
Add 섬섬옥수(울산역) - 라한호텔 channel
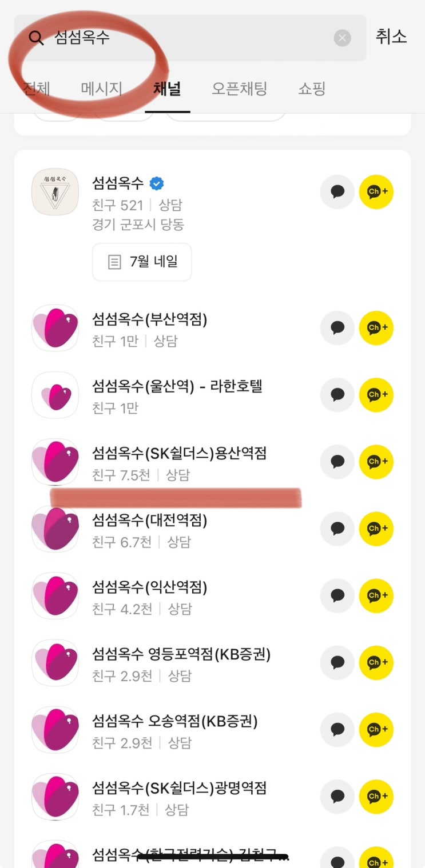click(x=376, y=395)
